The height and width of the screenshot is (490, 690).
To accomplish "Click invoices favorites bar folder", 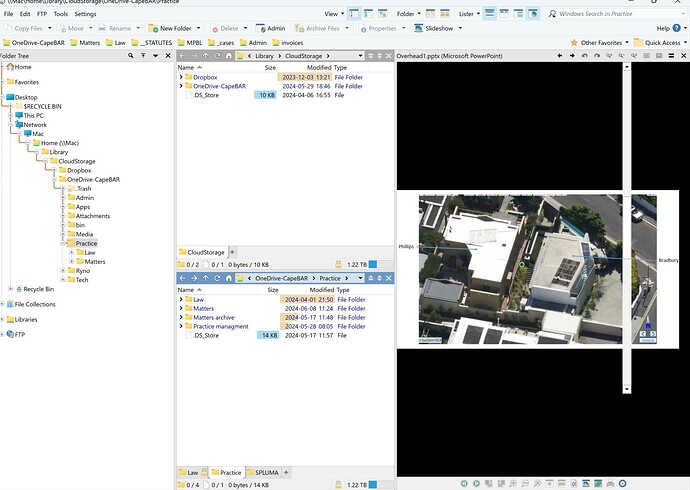I will [288, 43].
